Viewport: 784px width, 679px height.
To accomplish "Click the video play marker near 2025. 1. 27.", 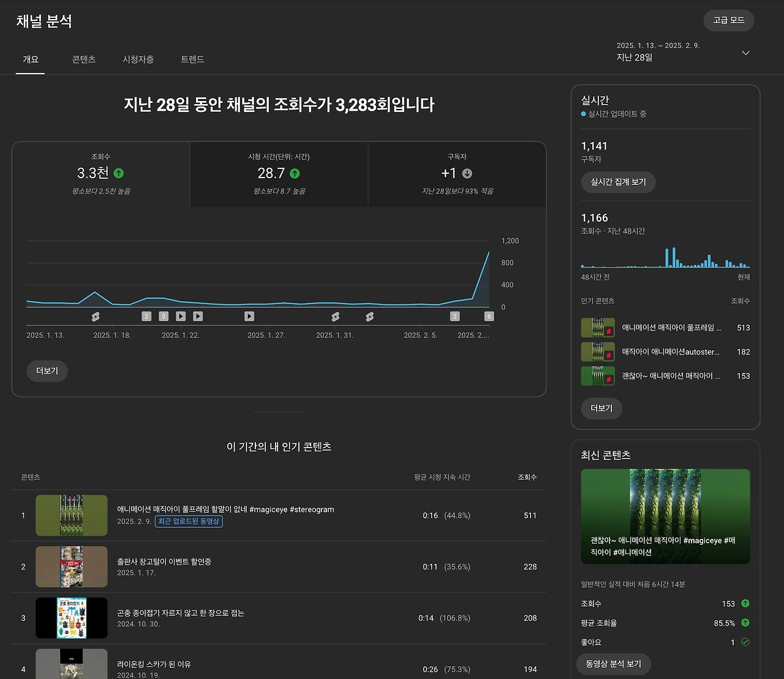I will [x=249, y=317].
